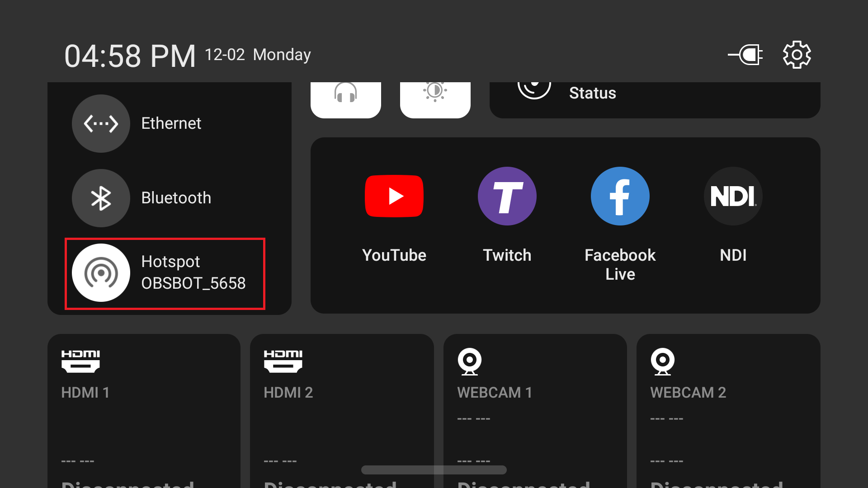Click the 12-02 Monday date

point(258,55)
